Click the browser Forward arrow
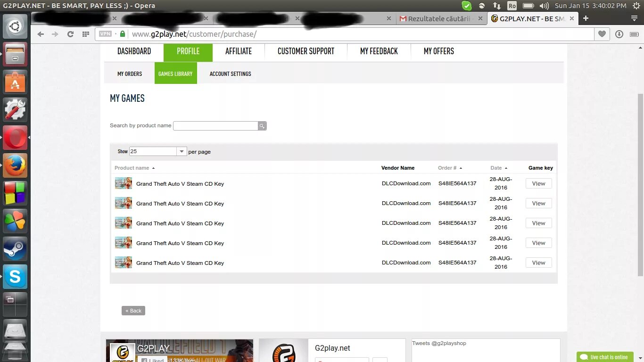The image size is (644, 362). coord(55,34)
